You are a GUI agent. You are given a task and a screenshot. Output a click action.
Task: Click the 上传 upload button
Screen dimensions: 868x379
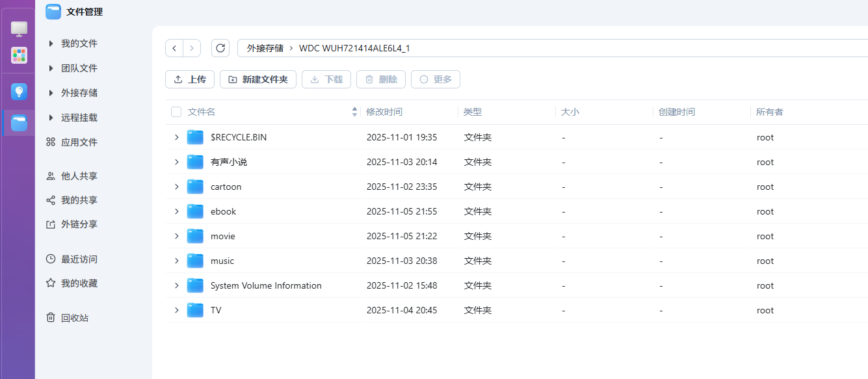(x=189, y=79)
